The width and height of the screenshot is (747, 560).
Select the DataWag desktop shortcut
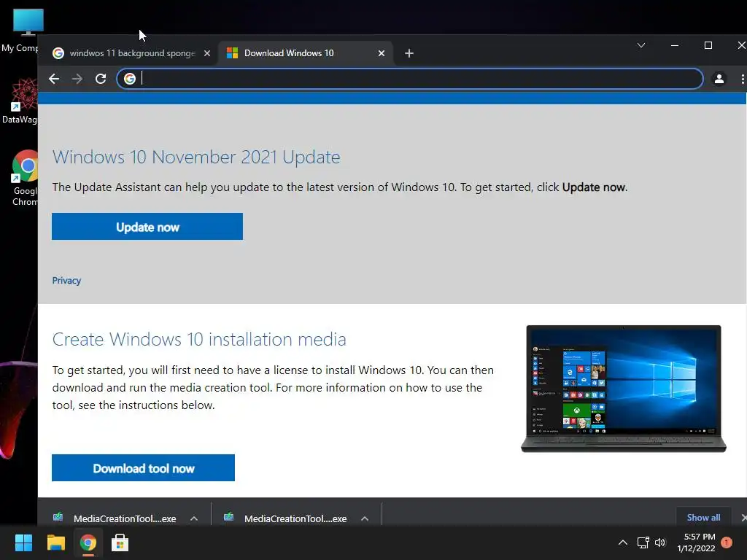click(x=20, y=101)
